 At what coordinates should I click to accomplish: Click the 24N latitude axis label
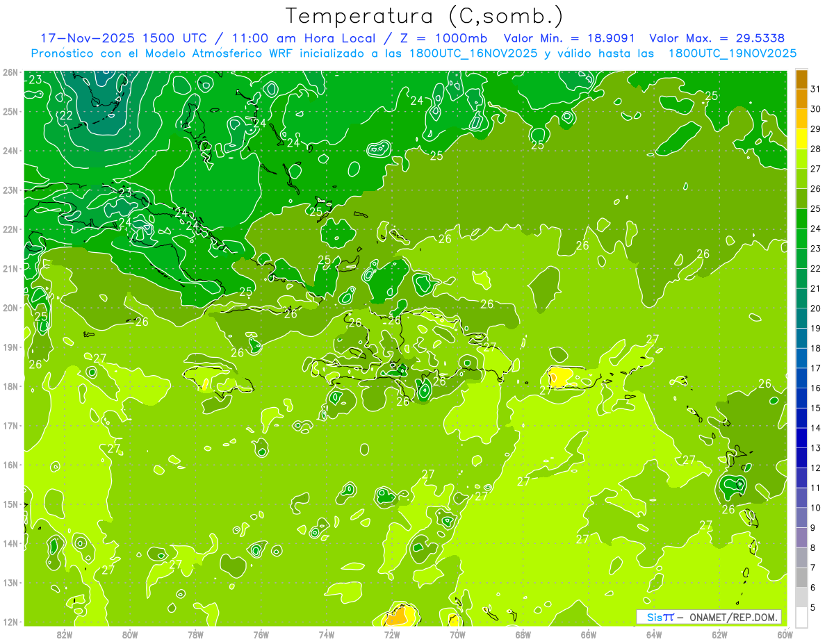pyautogui.click(x=10, y=151)
